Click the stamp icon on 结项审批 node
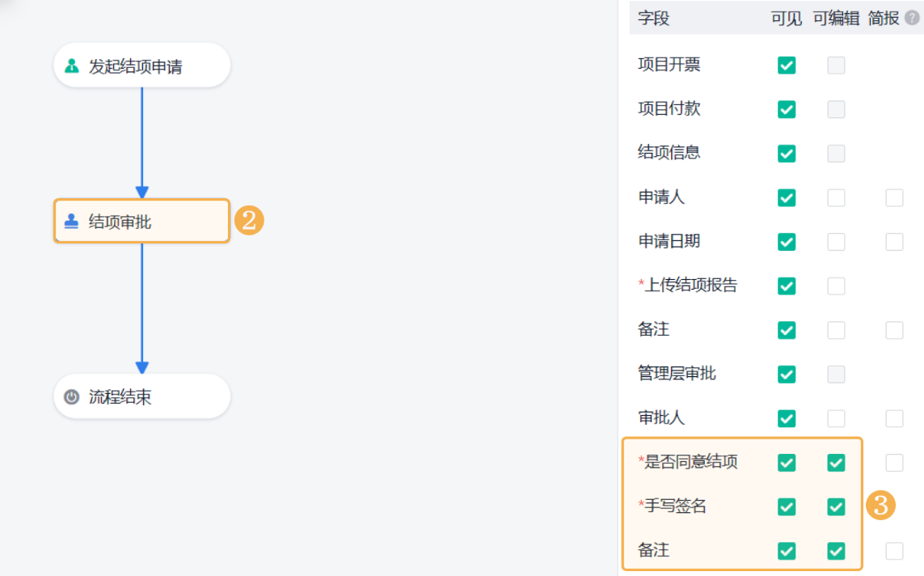This screenshot has width=924, height=576. [72, 222]
